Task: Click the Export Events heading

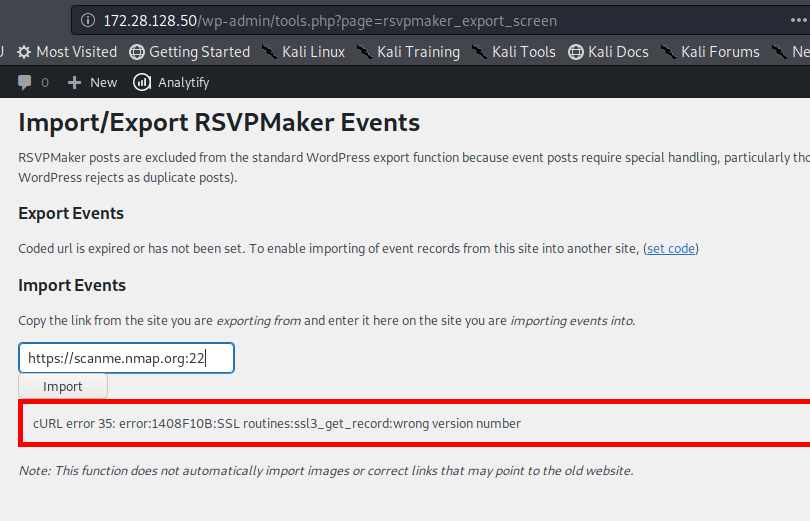Action: tap(71, 213)
